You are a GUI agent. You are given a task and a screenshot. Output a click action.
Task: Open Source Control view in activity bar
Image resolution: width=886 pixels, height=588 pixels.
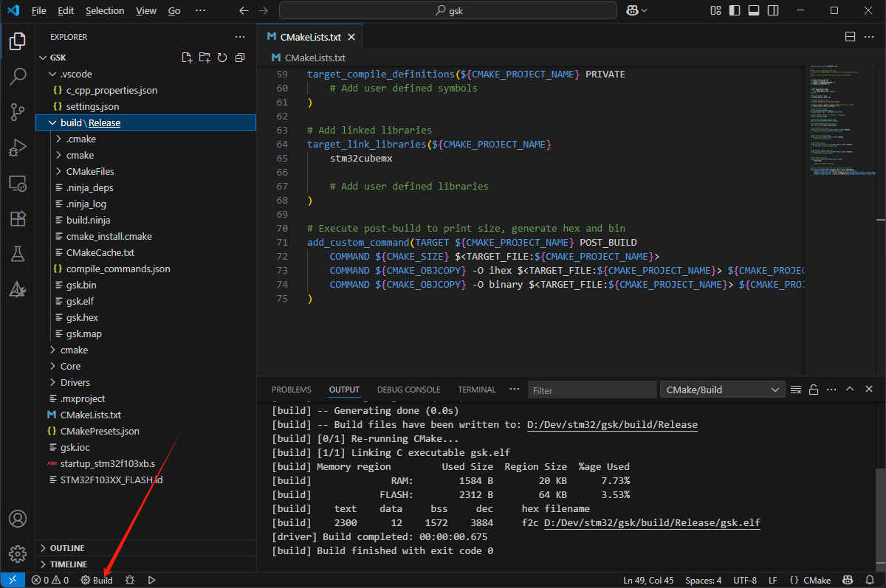click(17, 112)
